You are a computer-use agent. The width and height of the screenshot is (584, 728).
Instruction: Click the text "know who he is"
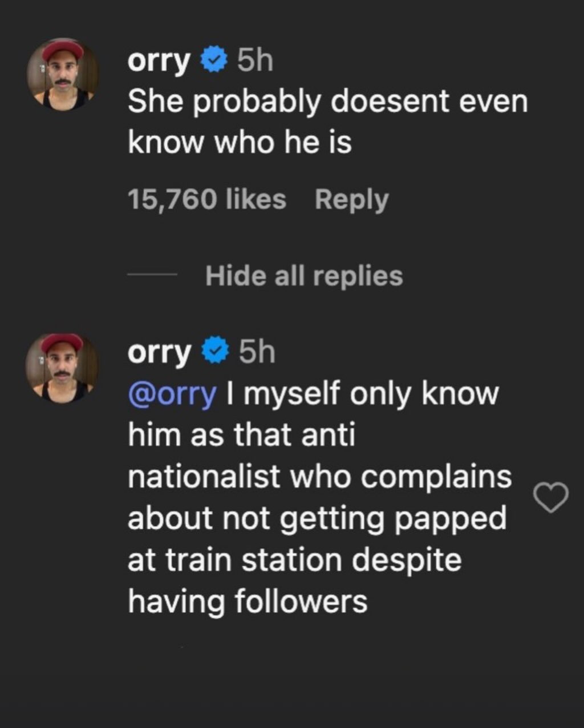tap(240, 143)
